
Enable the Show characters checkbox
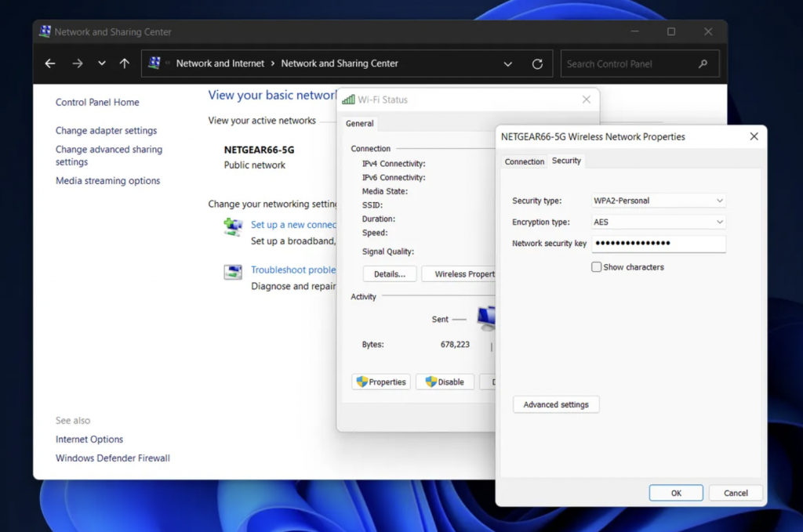(597, 267)
